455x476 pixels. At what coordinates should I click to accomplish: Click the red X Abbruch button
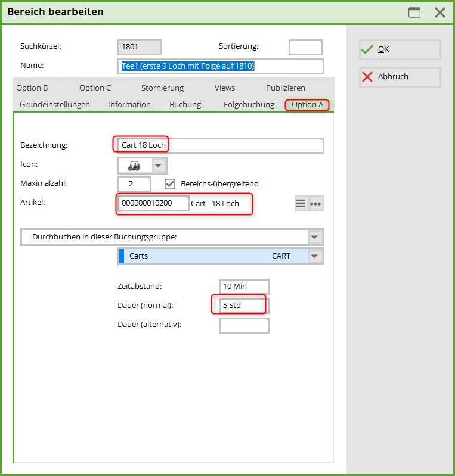[x=400, y=77]
